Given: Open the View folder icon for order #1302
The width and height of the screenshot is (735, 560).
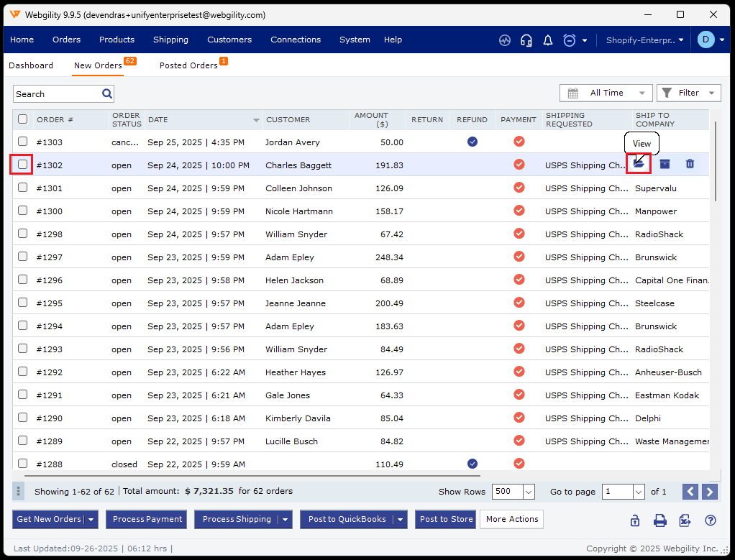Looking at the screenshot, I should [x=639, y=165].
